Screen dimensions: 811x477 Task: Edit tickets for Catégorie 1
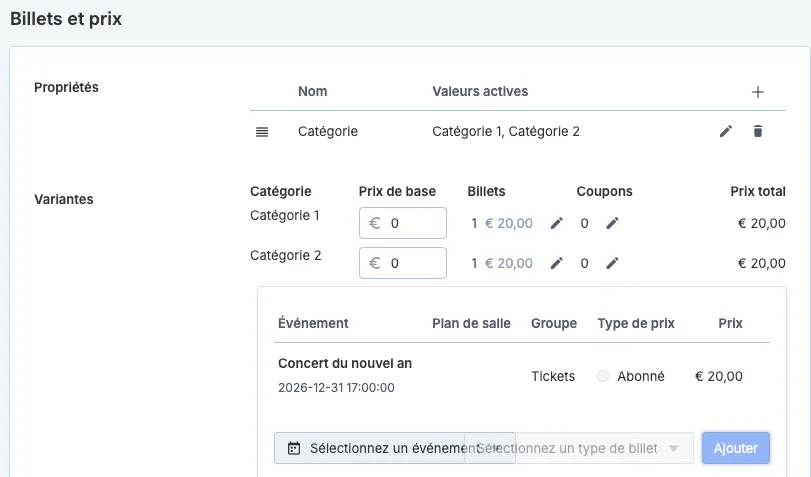557,223
